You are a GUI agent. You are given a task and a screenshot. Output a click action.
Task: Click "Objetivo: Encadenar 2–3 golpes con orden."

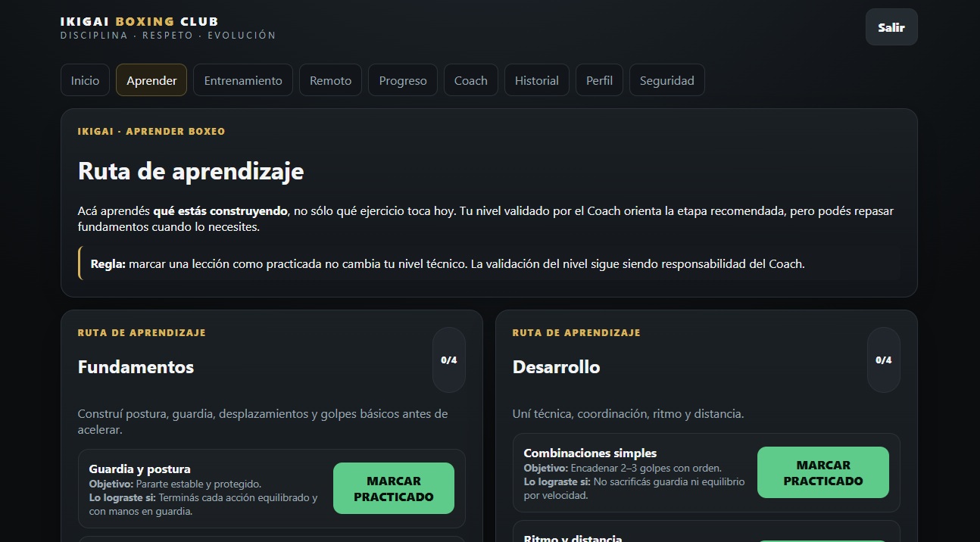623,468
